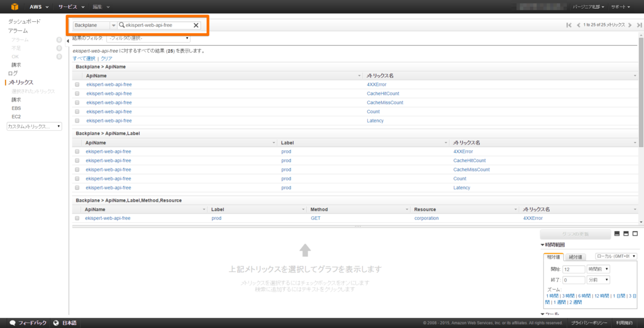Clear the search text with X icon
Viewport: 644px width, 328px height.
(x=196, y=26)
